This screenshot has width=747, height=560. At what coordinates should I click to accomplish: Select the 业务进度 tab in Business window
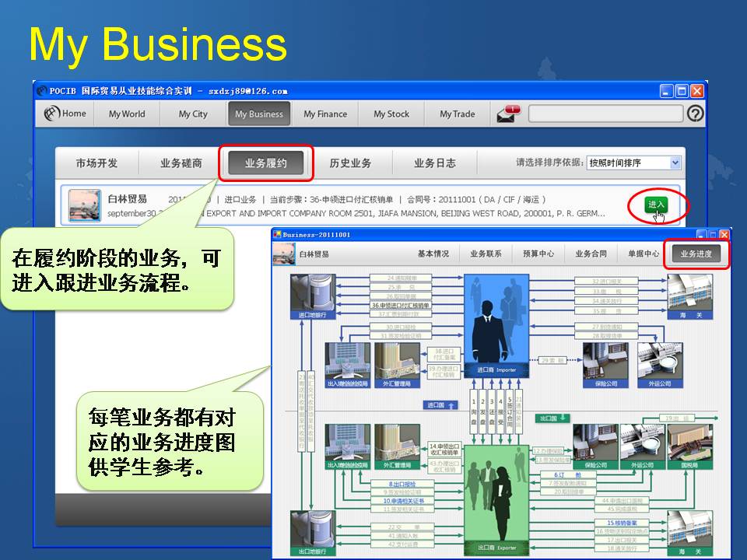click(x=696, y=254)
